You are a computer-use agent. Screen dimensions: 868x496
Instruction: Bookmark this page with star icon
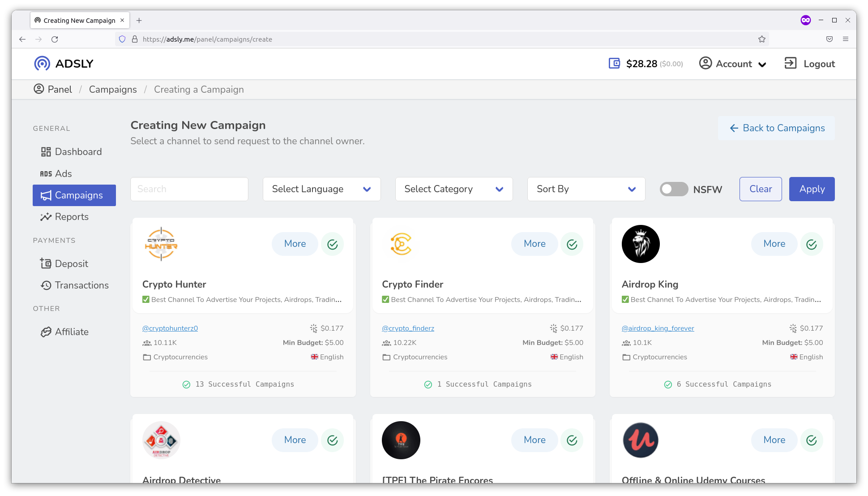(762, 39)
